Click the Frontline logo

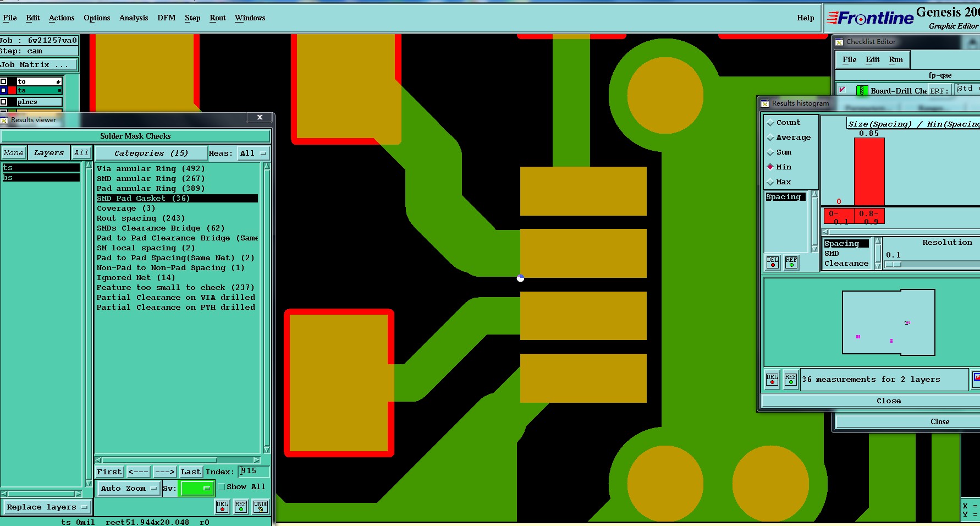(x=870, y=18)
